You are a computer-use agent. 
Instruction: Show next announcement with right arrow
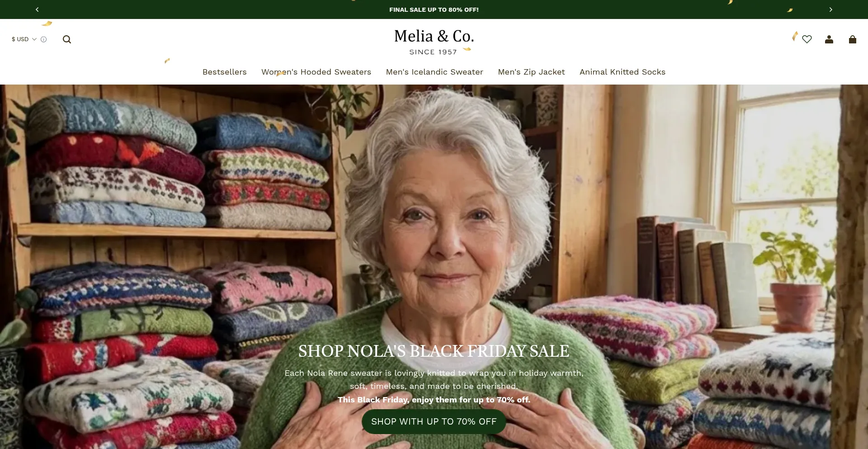(x=830, y=9)
